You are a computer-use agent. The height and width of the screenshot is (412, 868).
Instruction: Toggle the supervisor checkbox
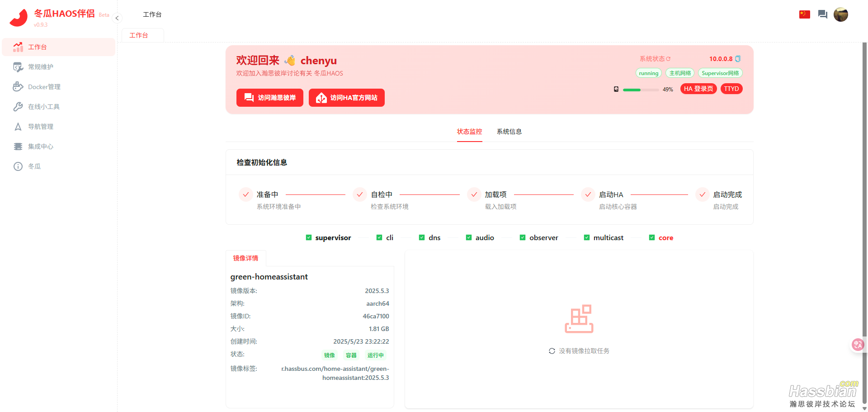[x=309, y=237]
